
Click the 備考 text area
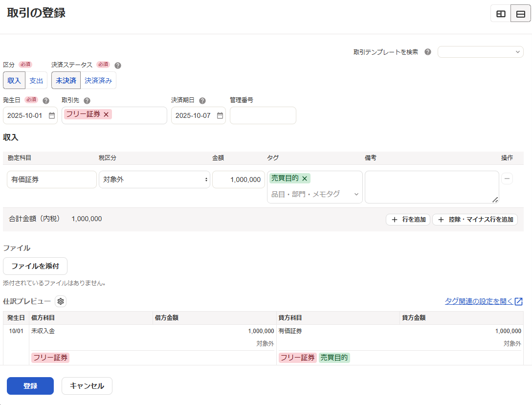point(432,187)
